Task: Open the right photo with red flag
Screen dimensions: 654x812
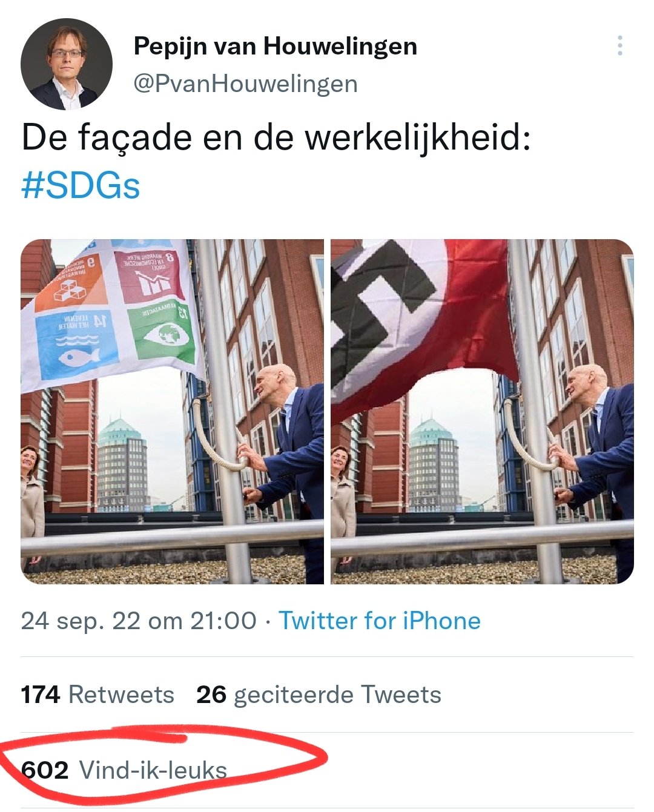Action: 482,412
